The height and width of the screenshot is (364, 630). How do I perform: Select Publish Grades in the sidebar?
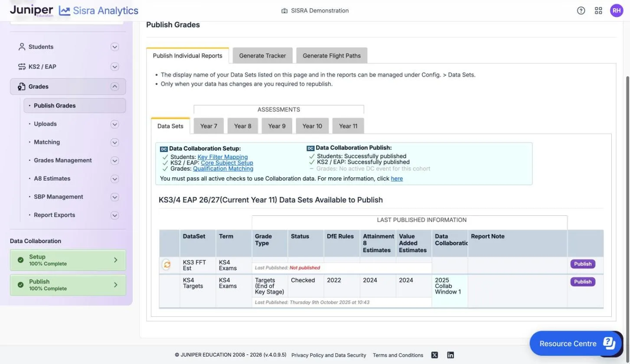point(75,106)
